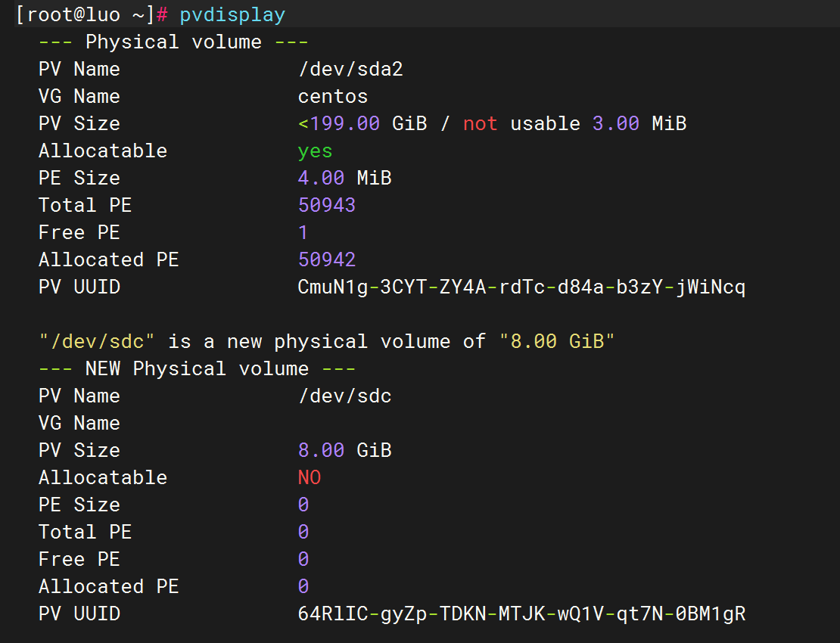Click the NO Allocatable value for /dev/sdc
The image size is (840, 643).
(x=309, y=477)
